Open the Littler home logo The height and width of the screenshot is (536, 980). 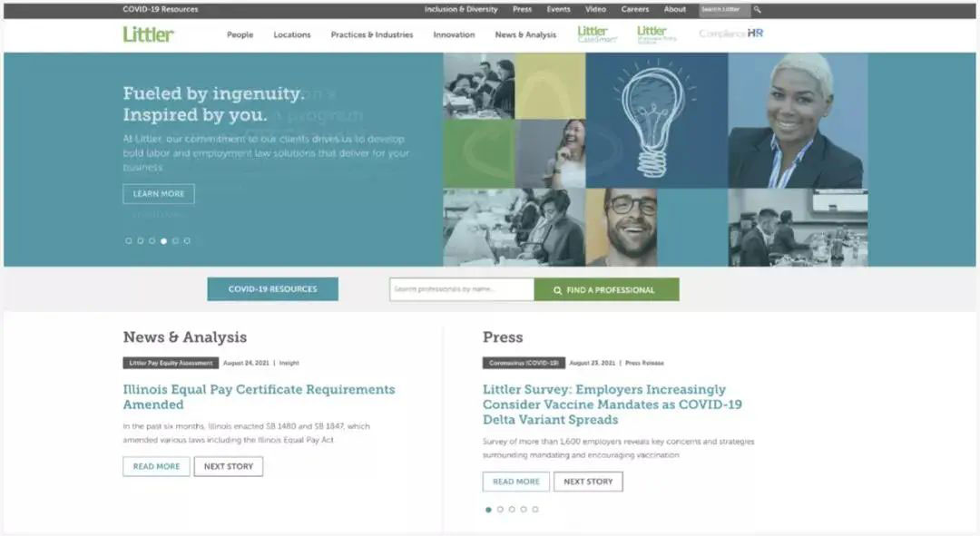coord(148,34)
